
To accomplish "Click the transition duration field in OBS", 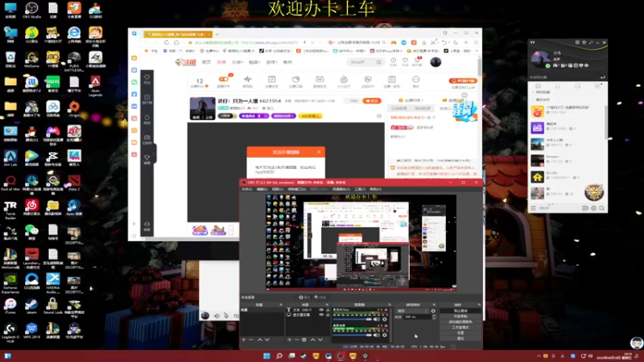I will (417, 317).
